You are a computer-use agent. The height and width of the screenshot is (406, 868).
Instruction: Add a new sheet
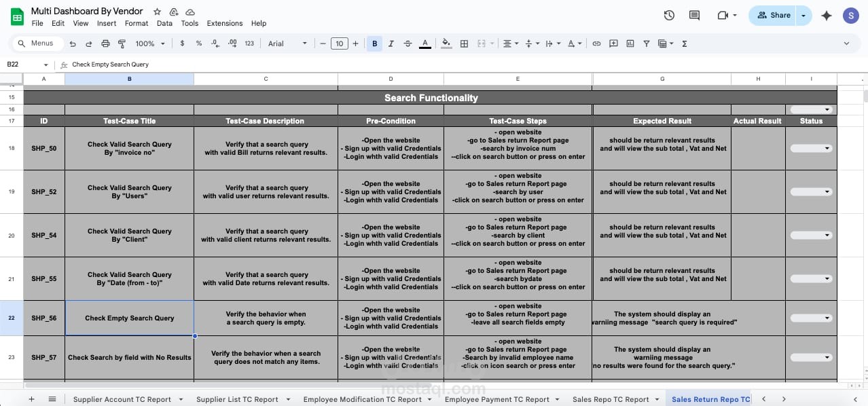click(31, 399)
